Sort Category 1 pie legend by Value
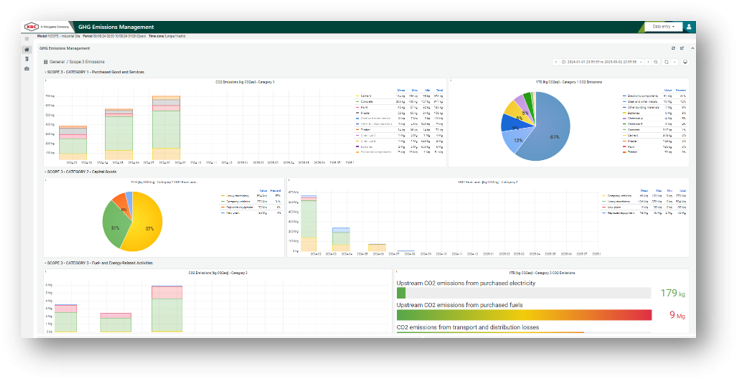The image size is (738, 380). [668, 90]
